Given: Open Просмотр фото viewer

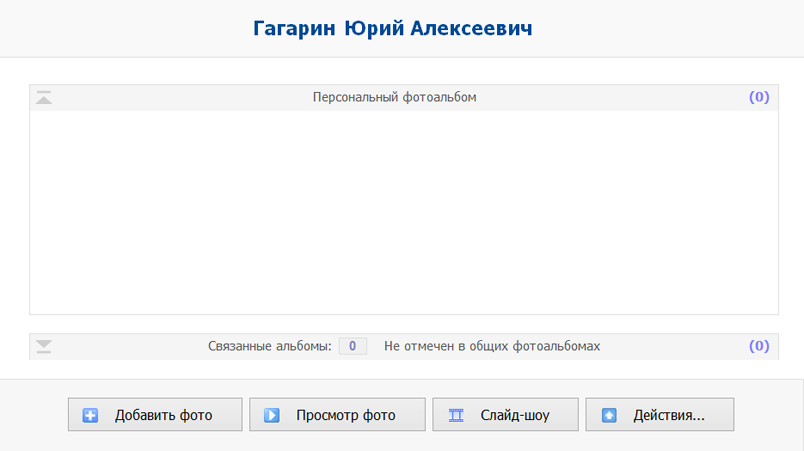Looking at the screenshot, I should (x=337, y=415).
